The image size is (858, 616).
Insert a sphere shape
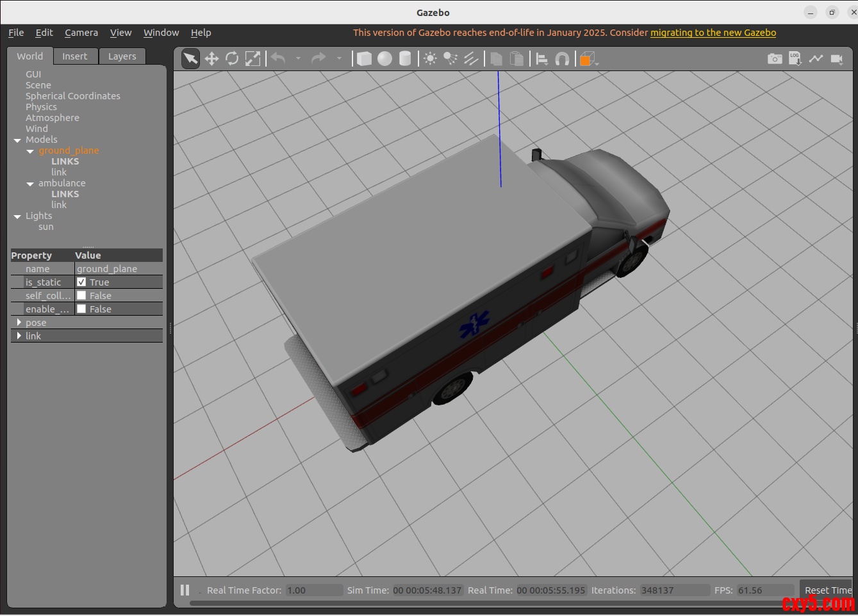tap(384, 59)
